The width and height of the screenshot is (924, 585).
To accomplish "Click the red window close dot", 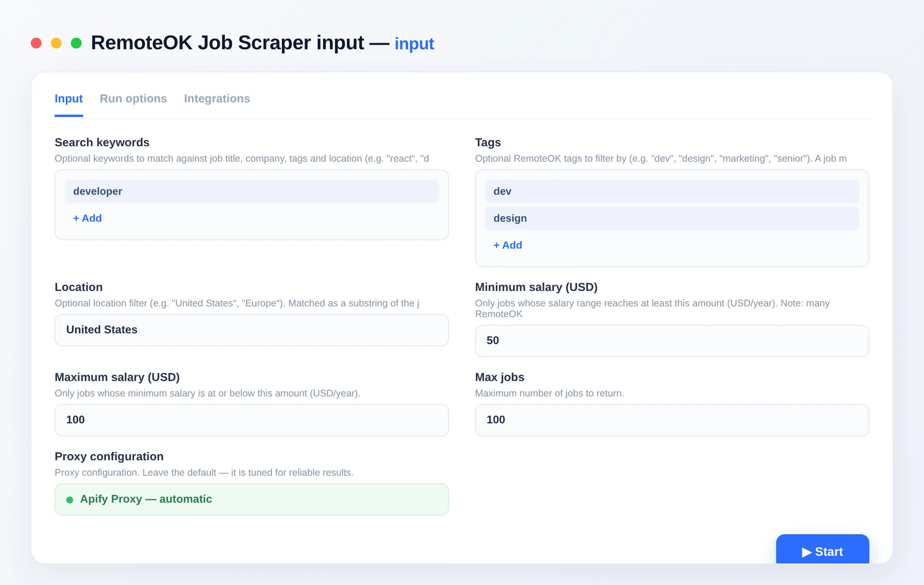I will 36,43.
